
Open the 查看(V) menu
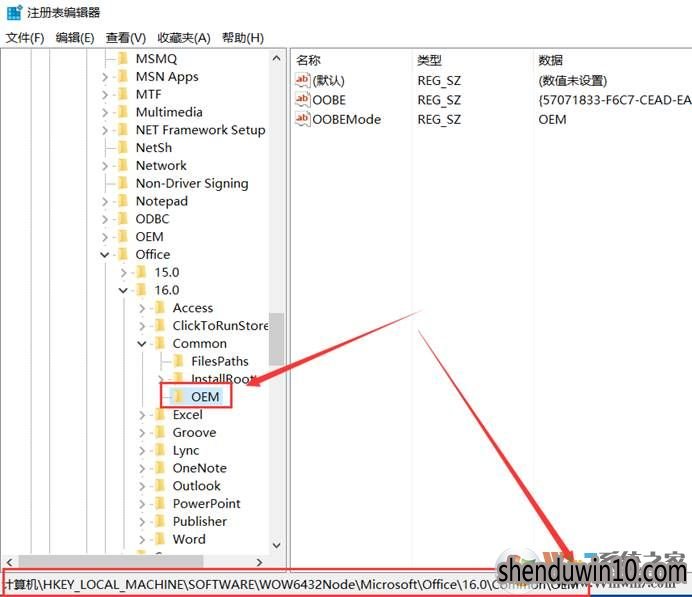126,38
